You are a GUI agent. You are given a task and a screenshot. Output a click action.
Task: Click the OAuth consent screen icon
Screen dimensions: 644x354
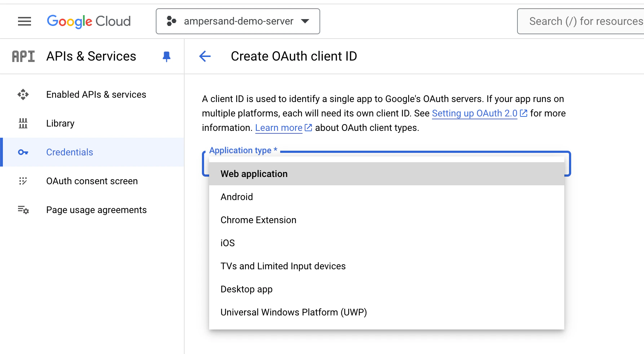23,181
